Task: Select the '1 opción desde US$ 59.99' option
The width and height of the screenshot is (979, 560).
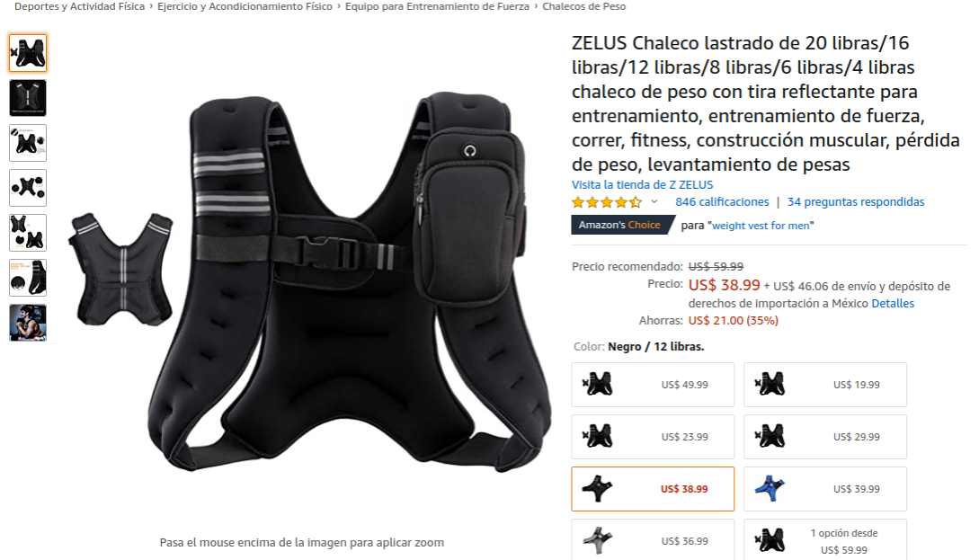Action: (824, 540)
